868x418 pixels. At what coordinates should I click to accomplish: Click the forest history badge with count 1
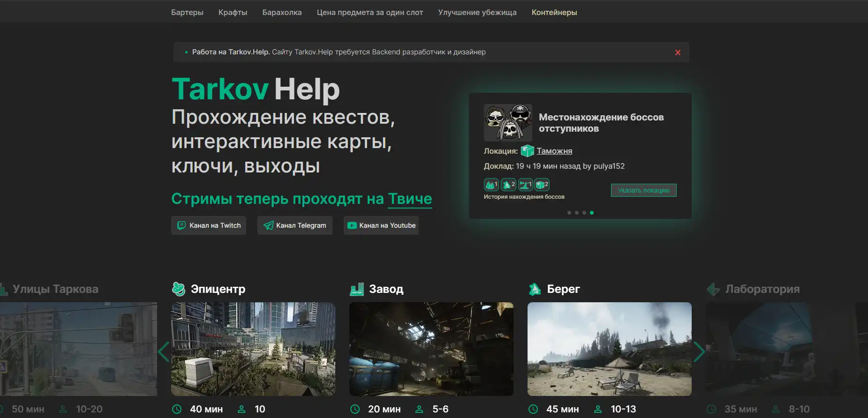coord(491,185)
